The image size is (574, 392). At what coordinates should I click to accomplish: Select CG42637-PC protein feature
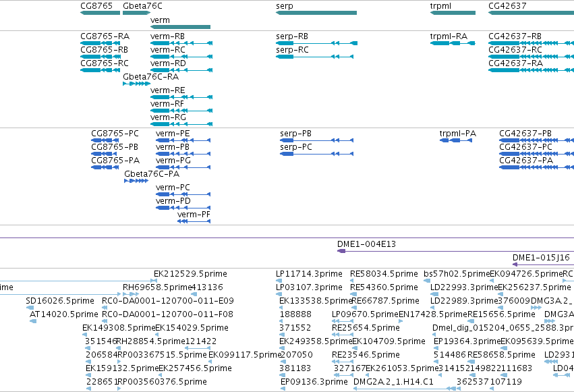537,154
